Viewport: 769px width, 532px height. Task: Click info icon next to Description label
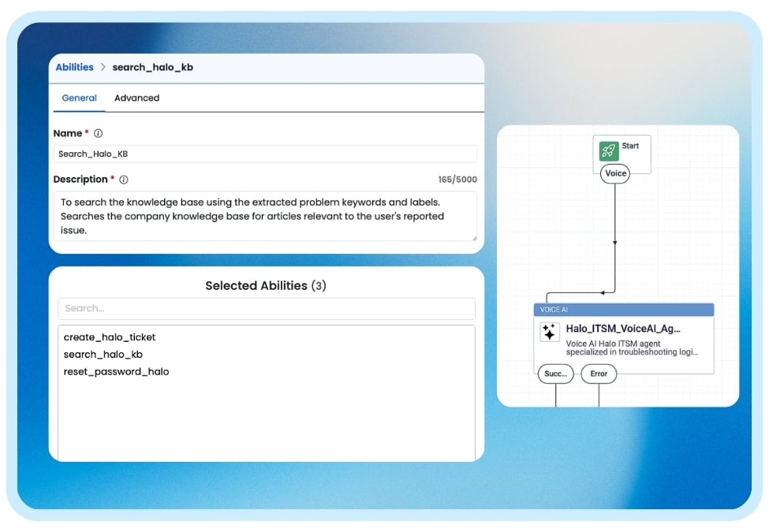(124, 180)
